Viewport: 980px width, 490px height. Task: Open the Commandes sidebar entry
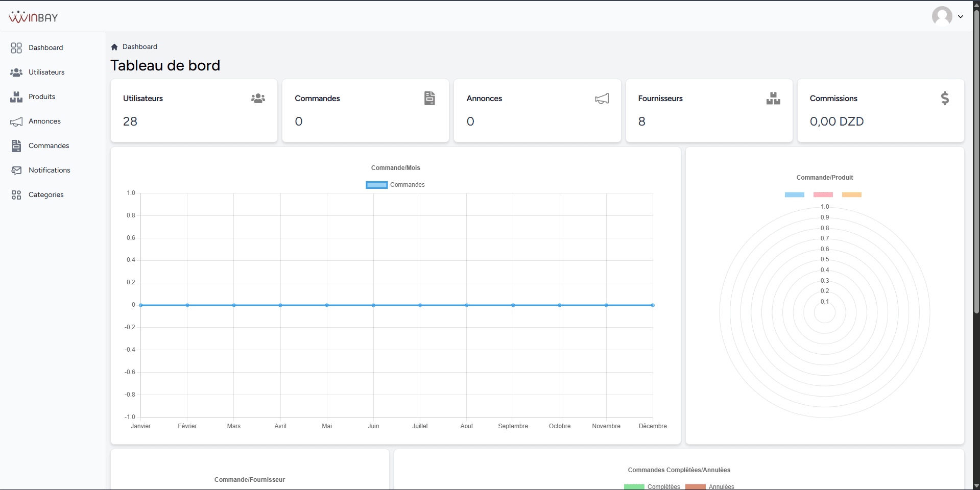tap(49, 145)
